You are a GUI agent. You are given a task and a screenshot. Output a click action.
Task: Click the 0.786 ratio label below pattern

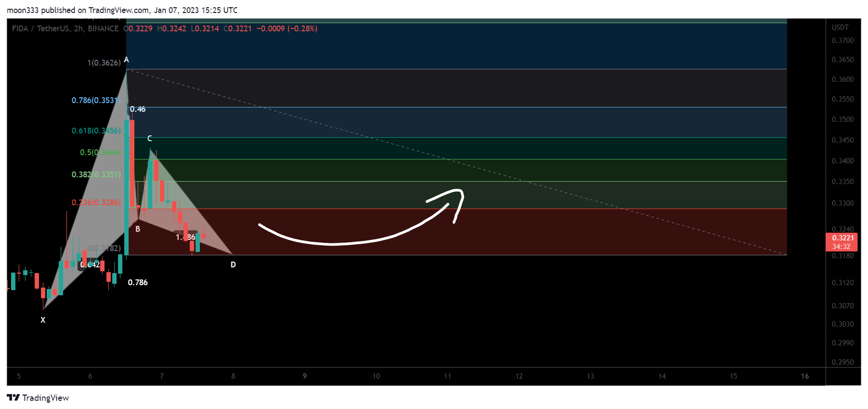coord(138,282)
